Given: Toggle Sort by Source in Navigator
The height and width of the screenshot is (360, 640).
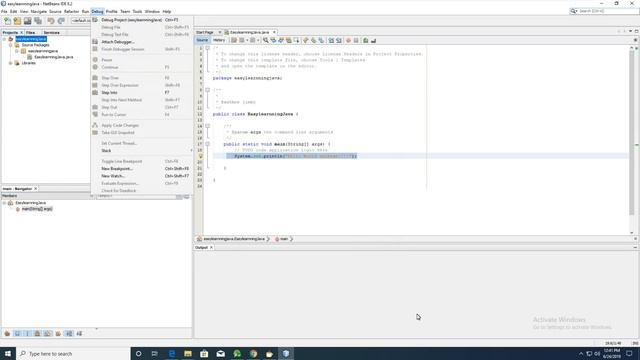Looking at the screenshot, I should (79, 334).
